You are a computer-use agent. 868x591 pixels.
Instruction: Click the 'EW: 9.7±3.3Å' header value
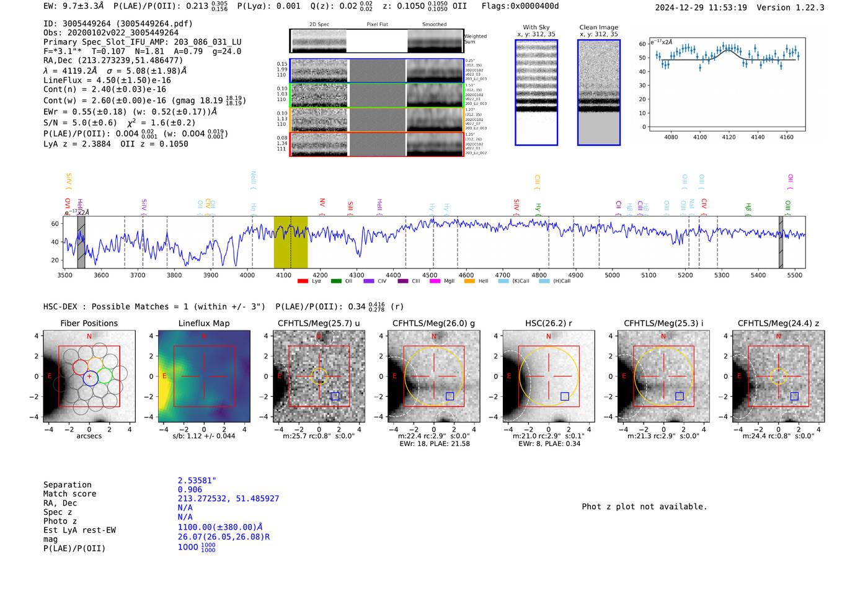tap(74, 6)
